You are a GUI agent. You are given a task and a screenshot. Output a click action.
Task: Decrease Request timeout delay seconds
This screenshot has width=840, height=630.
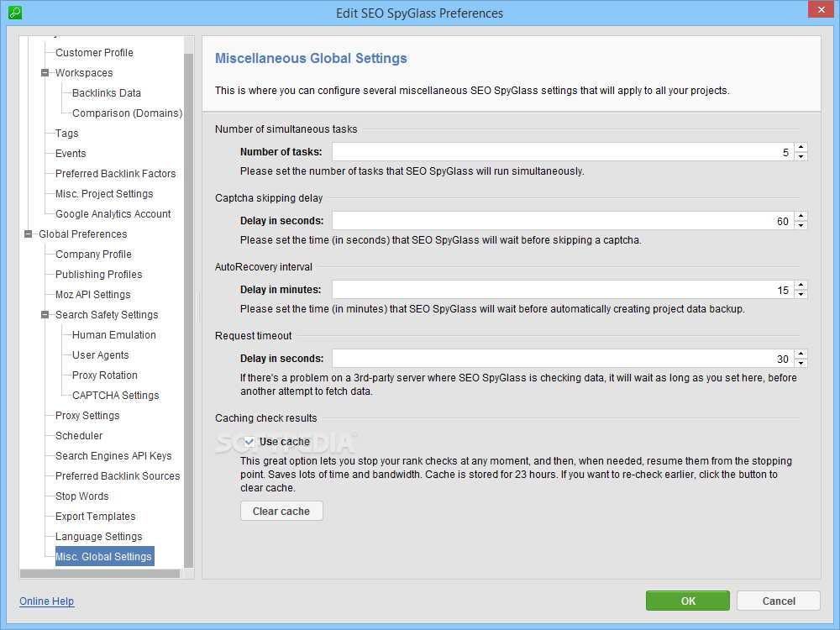pos(801,363)
